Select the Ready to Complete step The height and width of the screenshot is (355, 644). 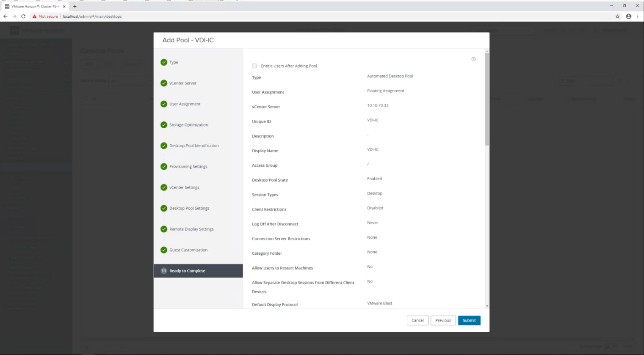pos(198,271)
